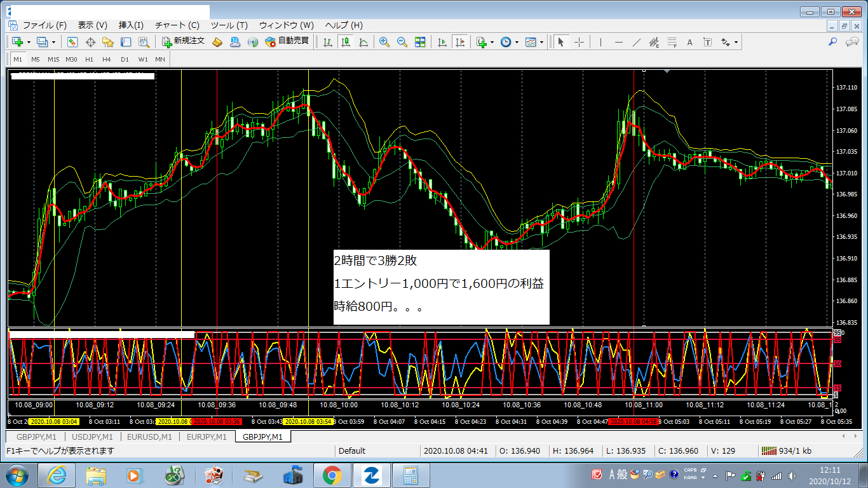This screenshot has height=488, width=868.
Task: Toggle the chart auto-scroll button
Action: tap(442, 42)
